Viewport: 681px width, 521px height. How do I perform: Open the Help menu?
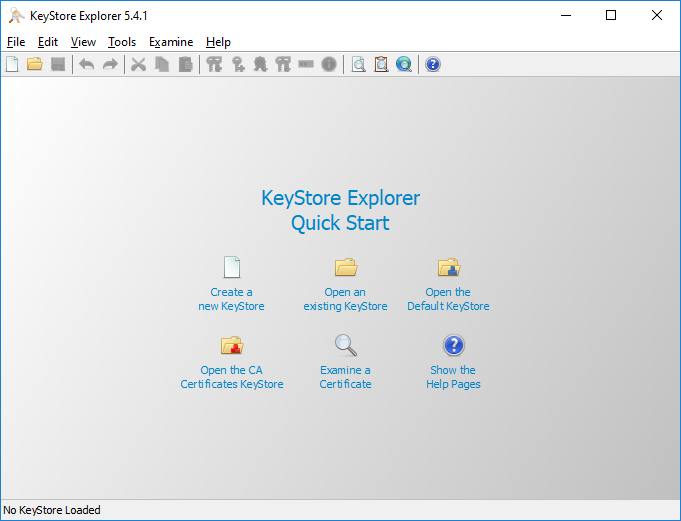tap(218, 42)
